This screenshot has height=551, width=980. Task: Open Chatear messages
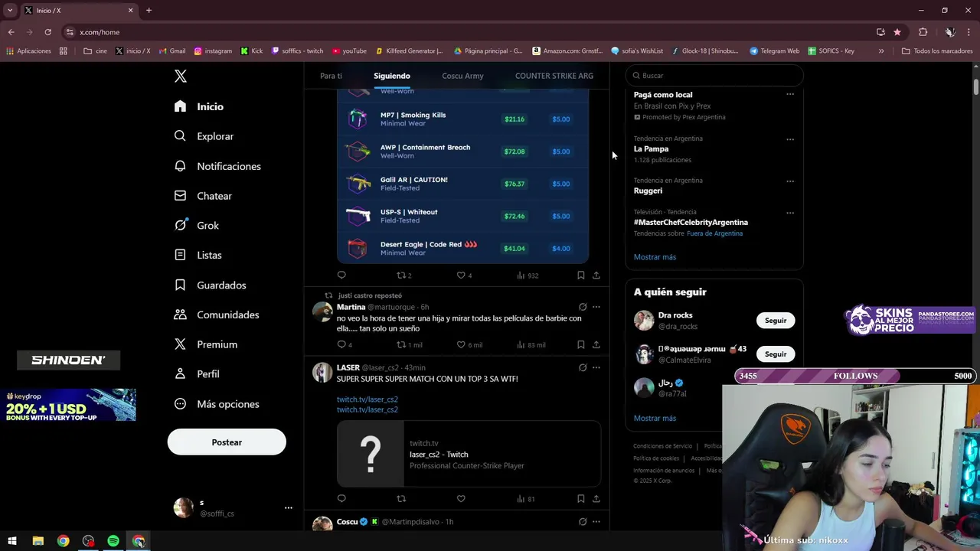pyautogui.click(x=203, y=196)
